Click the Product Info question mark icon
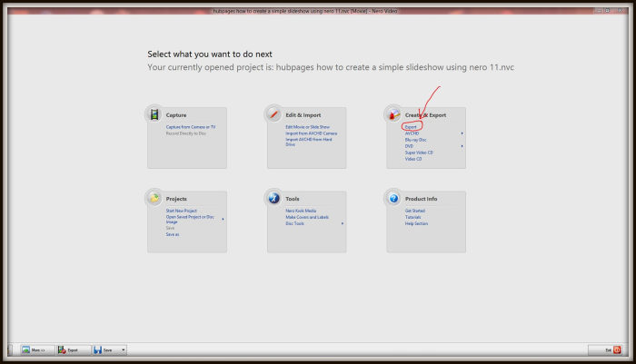 click(x=393, y=198)
